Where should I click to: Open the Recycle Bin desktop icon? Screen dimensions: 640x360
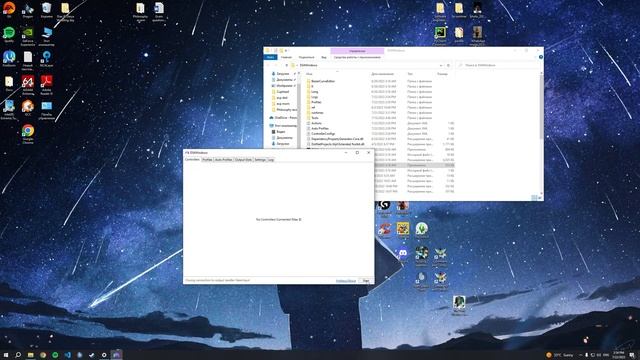(x=47, y=11)
